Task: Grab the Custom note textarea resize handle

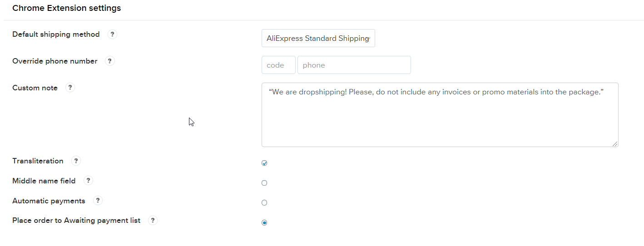Action: coord(615,144)
